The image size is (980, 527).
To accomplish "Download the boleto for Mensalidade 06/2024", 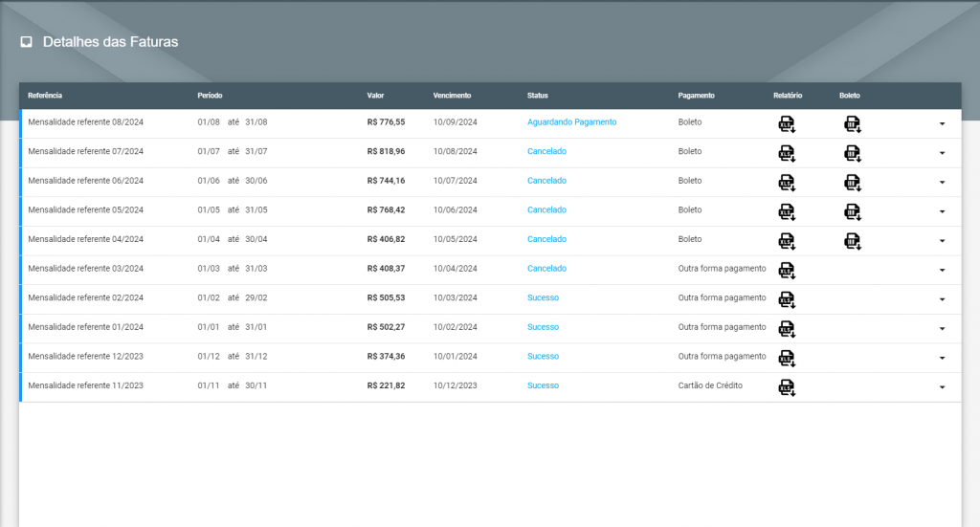I will click(853, 183).
